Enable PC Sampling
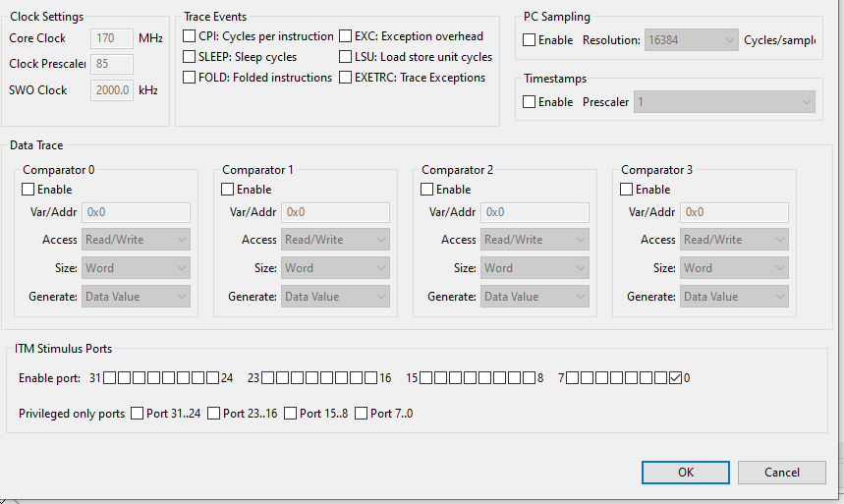This screenshot has width=844, height=504. click(530, 40)
